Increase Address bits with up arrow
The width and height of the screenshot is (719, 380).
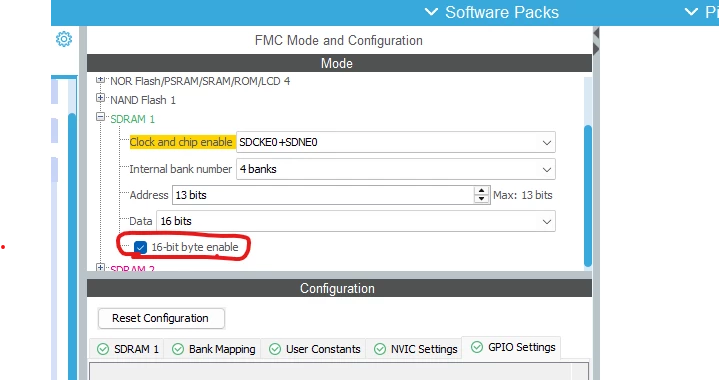pos(481,191)
